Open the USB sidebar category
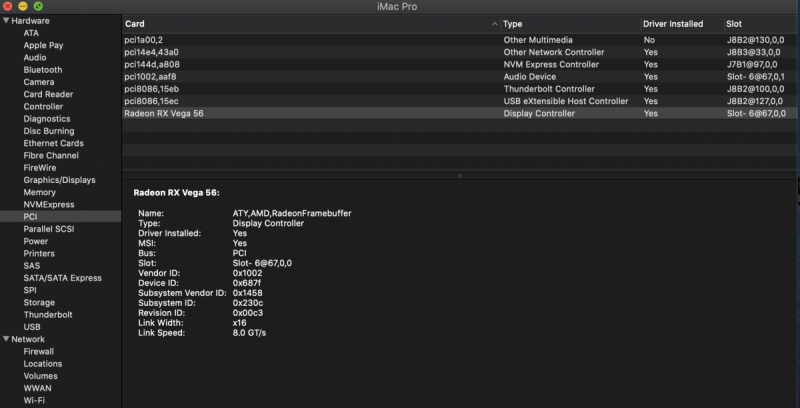 [x=32, y=327]
